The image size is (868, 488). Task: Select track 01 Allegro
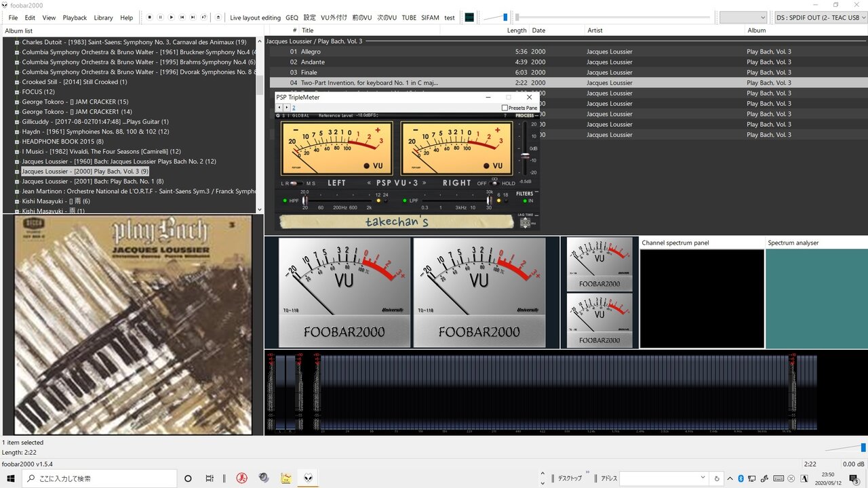pyautogui.click(x=568, y=52)
